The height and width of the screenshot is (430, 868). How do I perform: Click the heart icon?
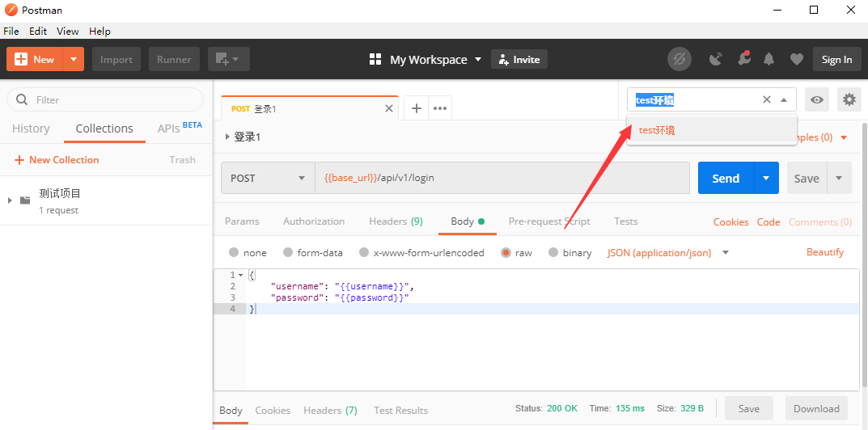pos(797,59)
